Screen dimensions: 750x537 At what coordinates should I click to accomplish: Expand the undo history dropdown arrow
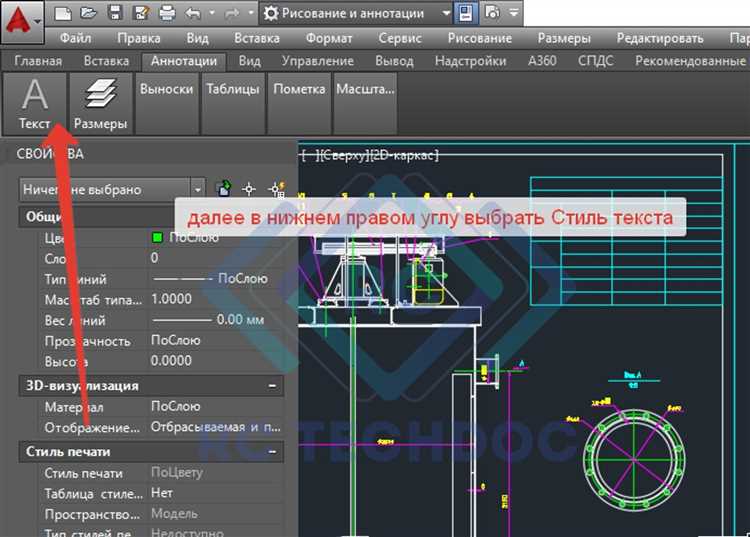[212, 13]
